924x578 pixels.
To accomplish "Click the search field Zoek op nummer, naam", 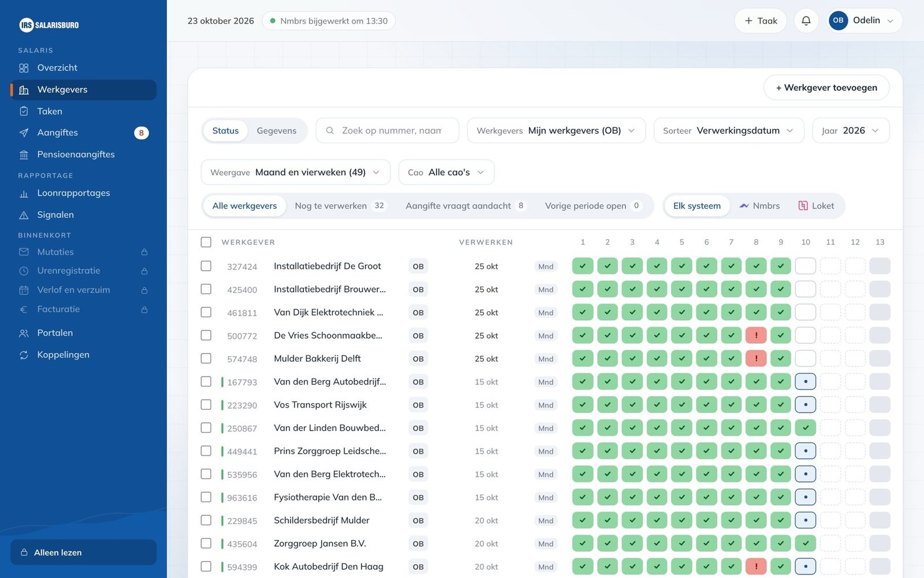I will 388,131.
